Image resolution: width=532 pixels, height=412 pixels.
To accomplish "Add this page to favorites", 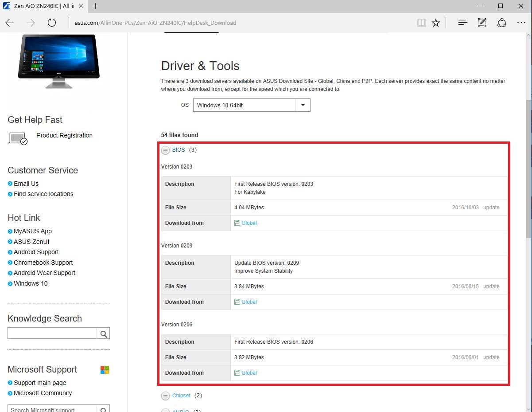I will [x=436, y=23].
